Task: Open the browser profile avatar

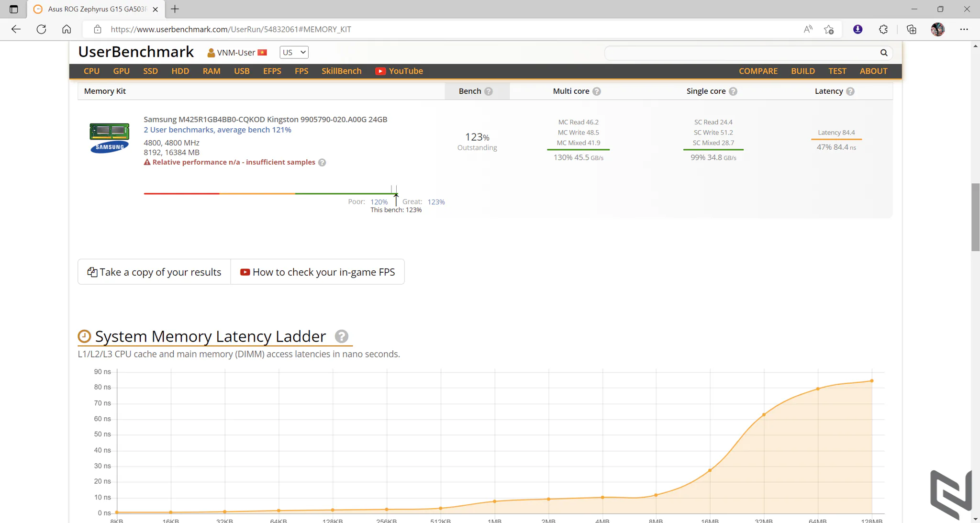Action: click(938, 29)
